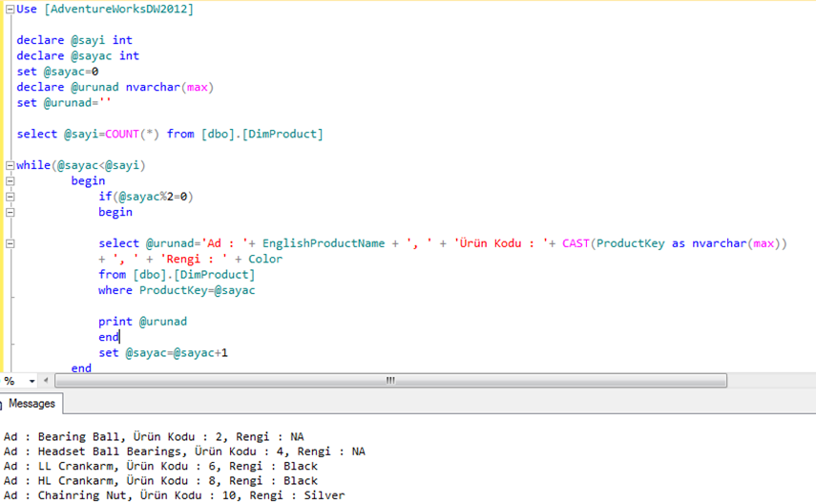Open the editor zoom percent dropdown

31,381
